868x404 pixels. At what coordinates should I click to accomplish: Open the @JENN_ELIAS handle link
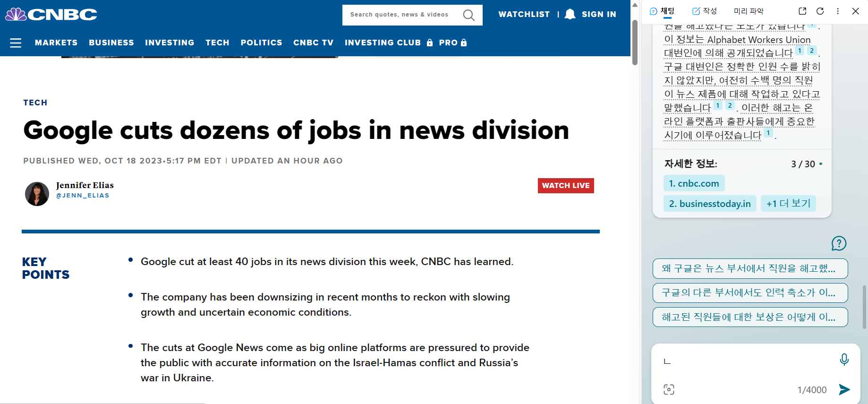click(x=83, y=196)
